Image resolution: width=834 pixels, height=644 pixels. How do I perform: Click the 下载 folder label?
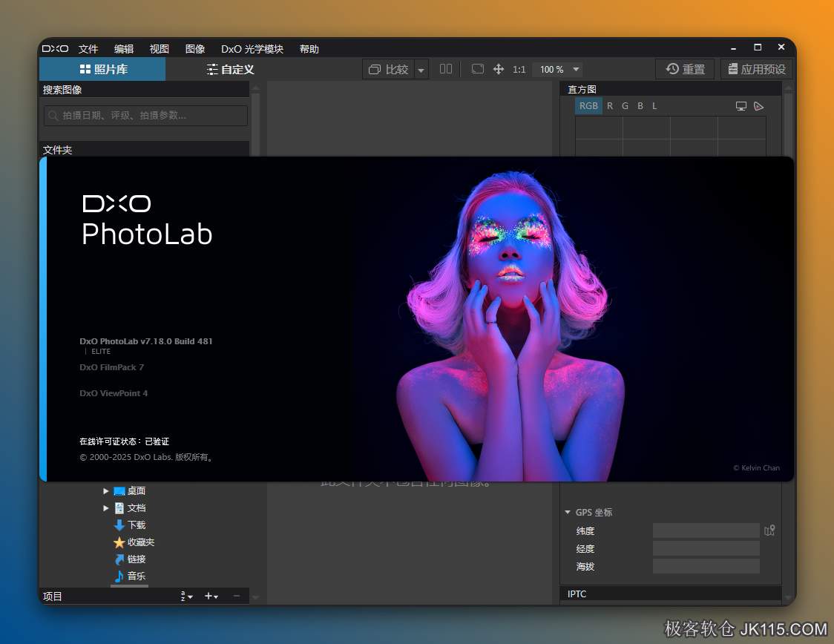[137, 525]
